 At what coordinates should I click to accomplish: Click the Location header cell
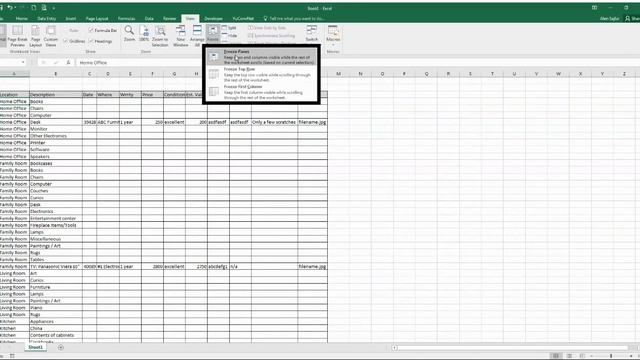click(x=14, y=95)
